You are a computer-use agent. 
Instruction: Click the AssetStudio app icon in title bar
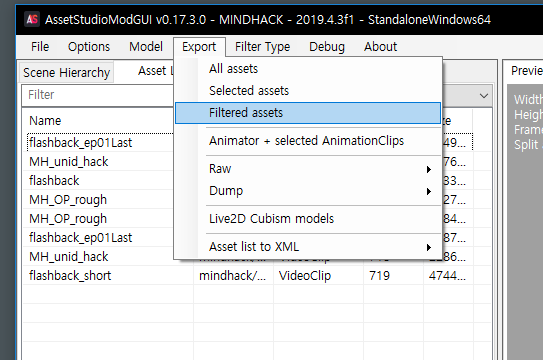(x=32, y=19)
